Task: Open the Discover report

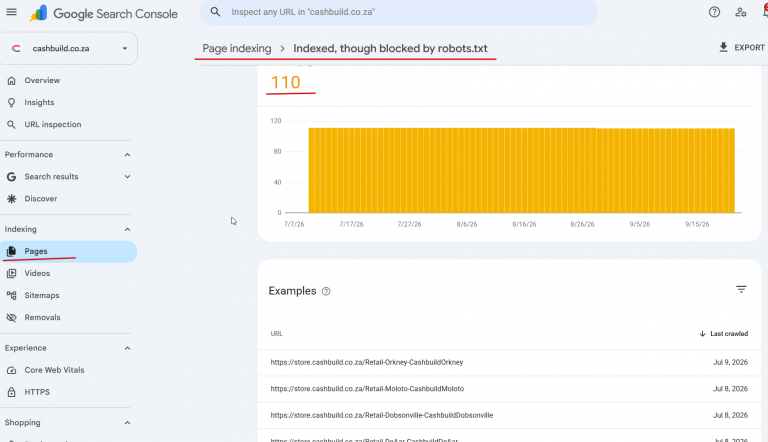Action: [x=41, y=198]
